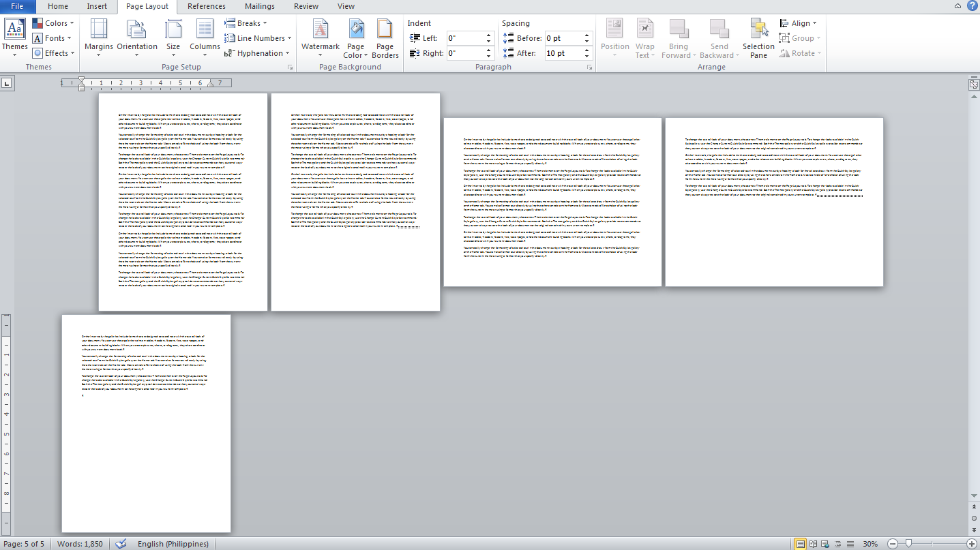Expand the Breaks dropdown

[246, 23]
